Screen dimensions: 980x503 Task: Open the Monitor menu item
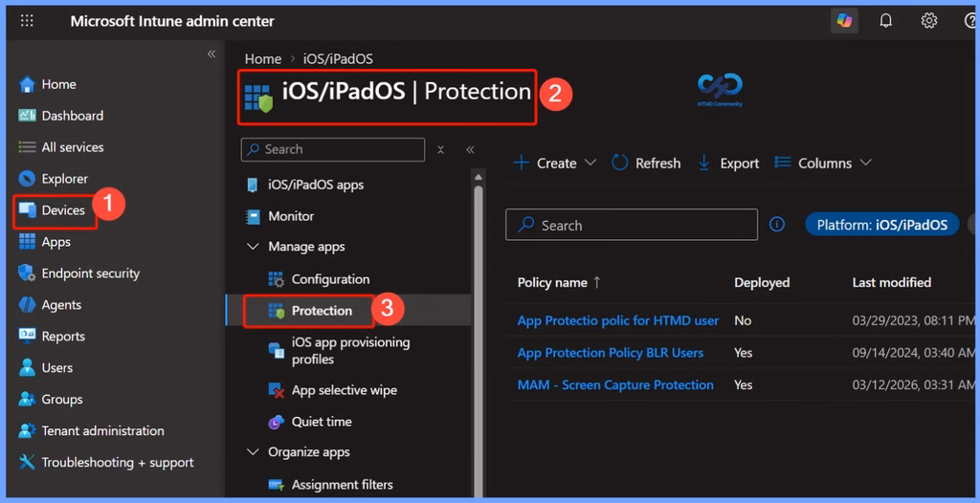click(291, 216)
